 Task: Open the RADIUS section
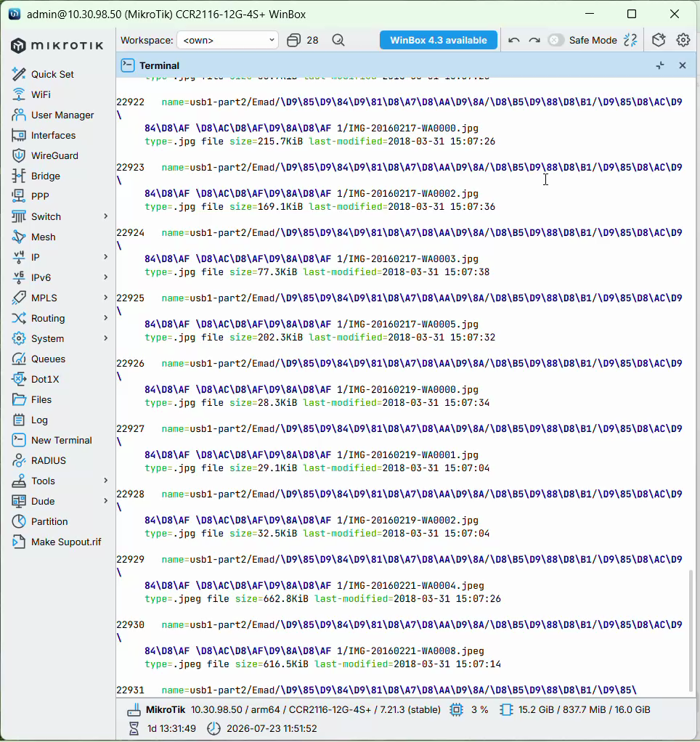click(48, 461)
